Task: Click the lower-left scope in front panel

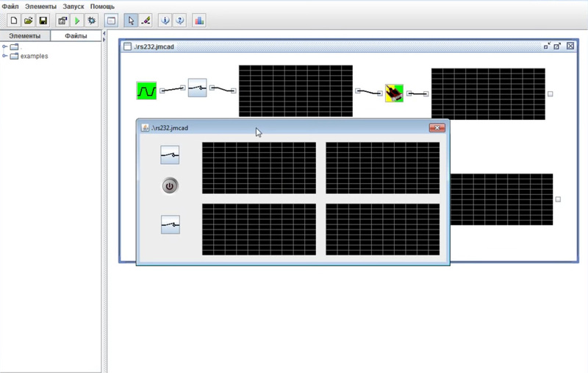Action: pyautogui.click(x=259, y=230)
